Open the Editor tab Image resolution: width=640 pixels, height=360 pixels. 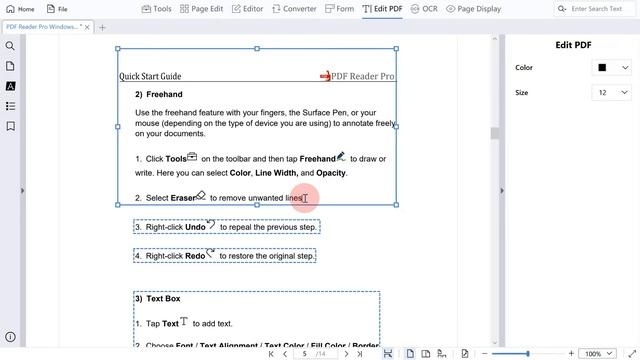click(x=248, y=9)
